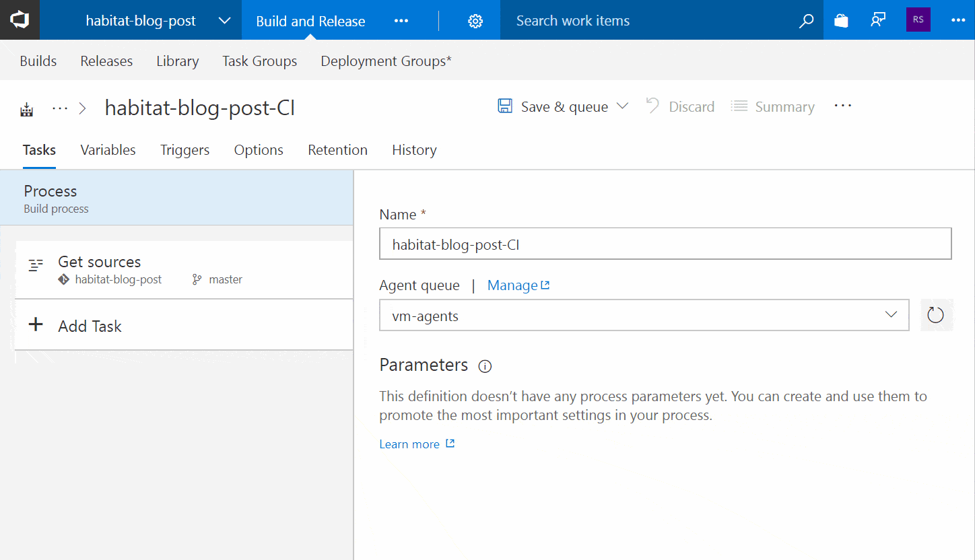Open the settings gear icon

tap(475, 21)
